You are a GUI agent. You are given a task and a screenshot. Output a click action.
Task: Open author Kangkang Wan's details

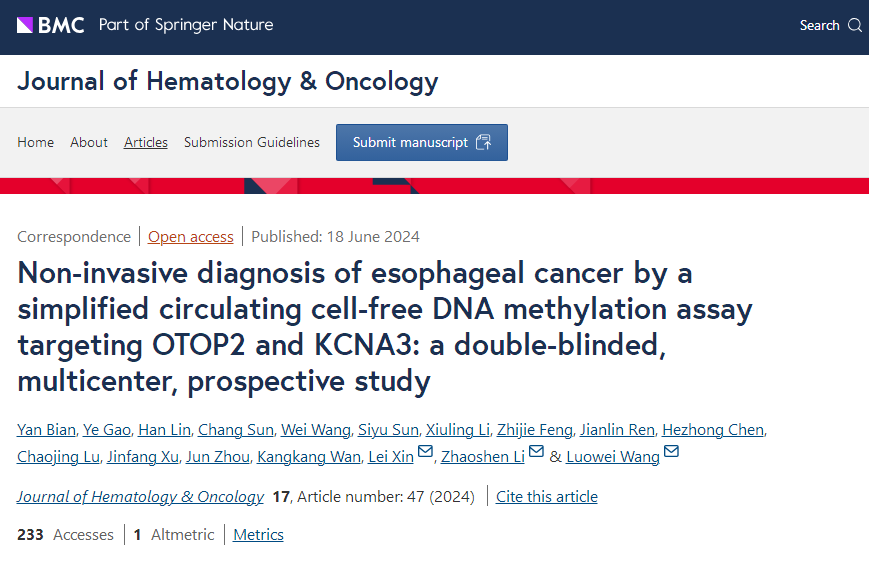[x=307, y=457]
